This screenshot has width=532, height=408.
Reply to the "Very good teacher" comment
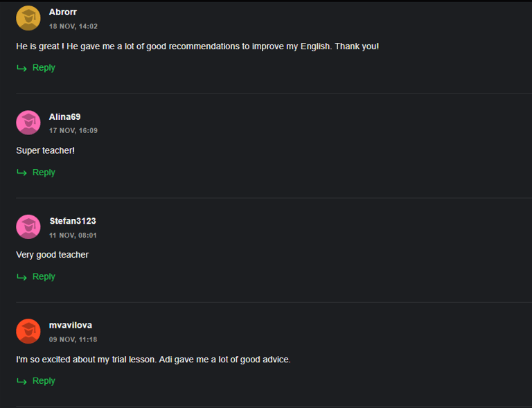coord(44,277)
